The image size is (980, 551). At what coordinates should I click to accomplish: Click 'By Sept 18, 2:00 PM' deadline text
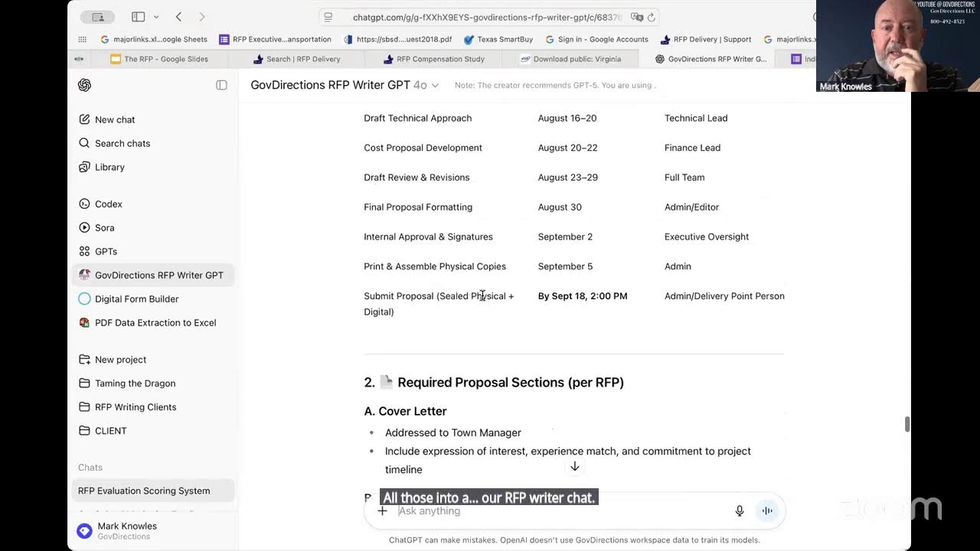(582, 296)
